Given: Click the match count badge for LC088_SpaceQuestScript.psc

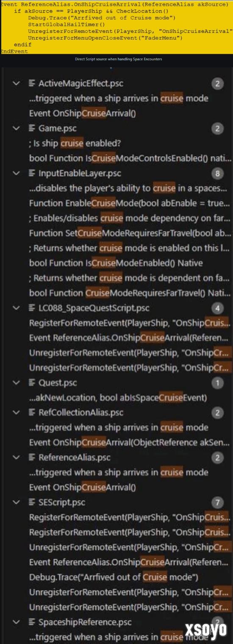Looking at the screenshot, I should point(217,308).
